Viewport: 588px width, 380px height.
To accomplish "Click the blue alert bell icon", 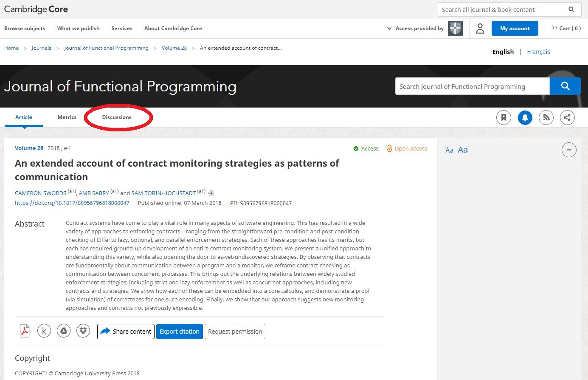I will 525,117.
